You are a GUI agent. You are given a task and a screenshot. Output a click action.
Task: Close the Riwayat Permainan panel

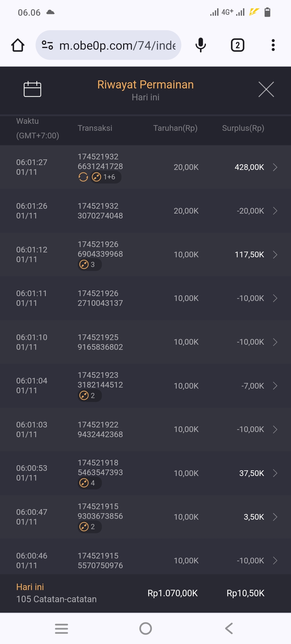pos(266,89)
